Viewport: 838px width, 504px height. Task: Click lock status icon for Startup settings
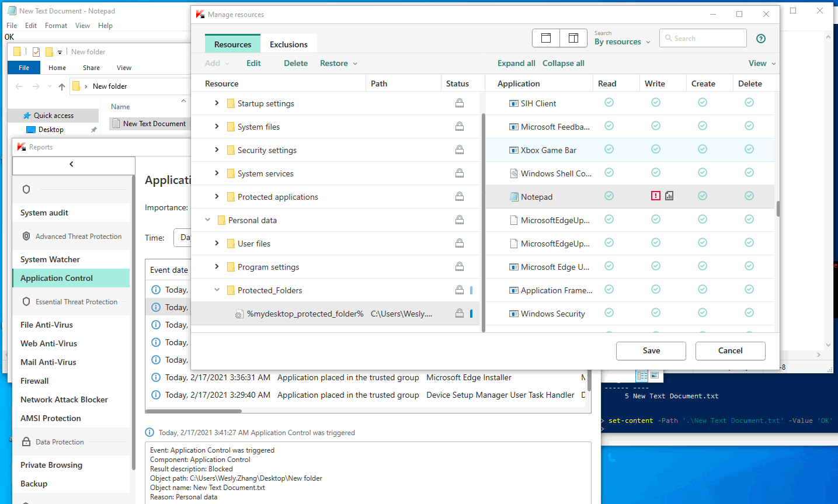coord(460,103)
